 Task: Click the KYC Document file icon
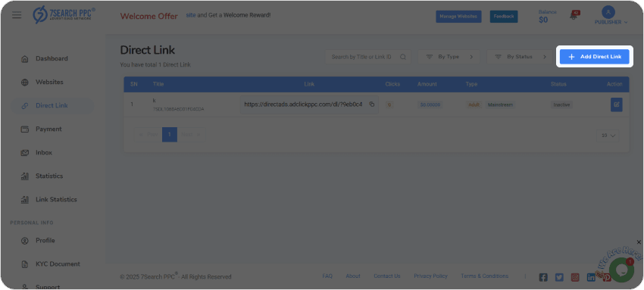[x=25, y=264]
